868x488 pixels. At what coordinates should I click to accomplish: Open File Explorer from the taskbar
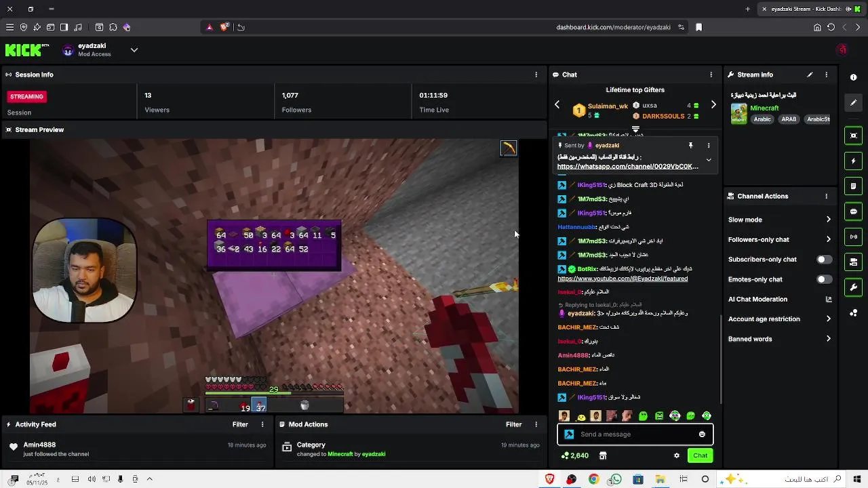[x=660, y=479]
